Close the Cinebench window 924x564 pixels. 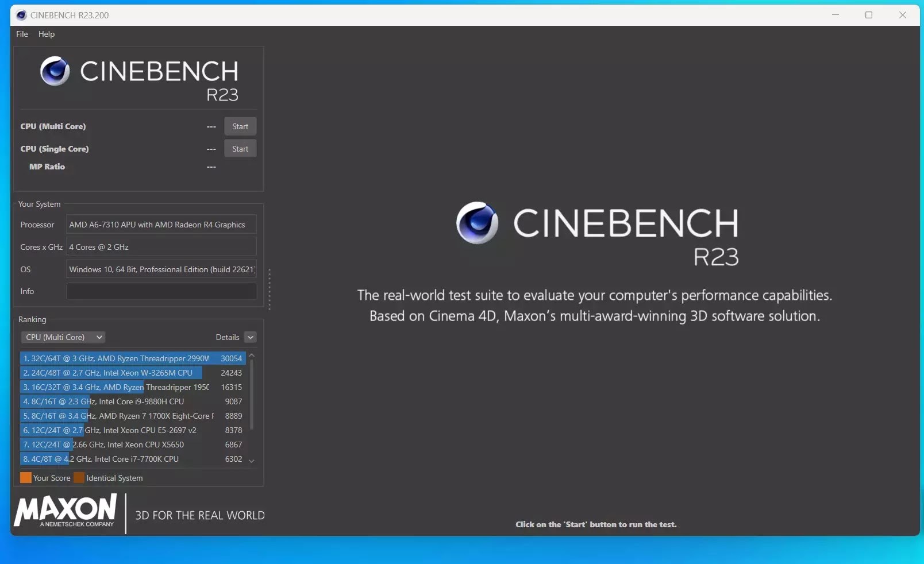[903, 15]
